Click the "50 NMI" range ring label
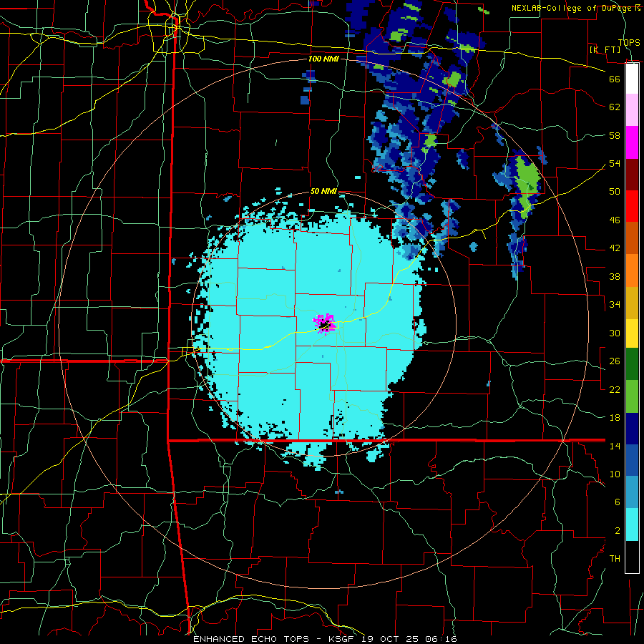Screen dimensions: 644x644 (323, 191)
